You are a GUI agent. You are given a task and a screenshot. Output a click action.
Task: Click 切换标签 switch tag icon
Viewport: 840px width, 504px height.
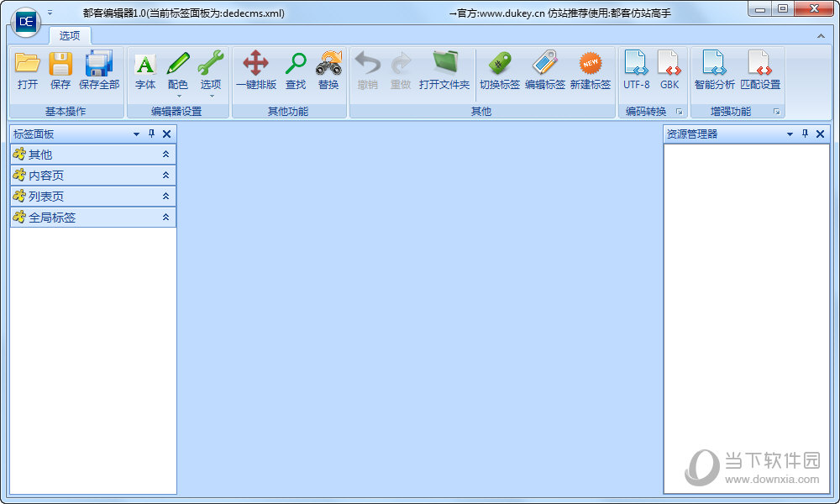click(500, 71)
